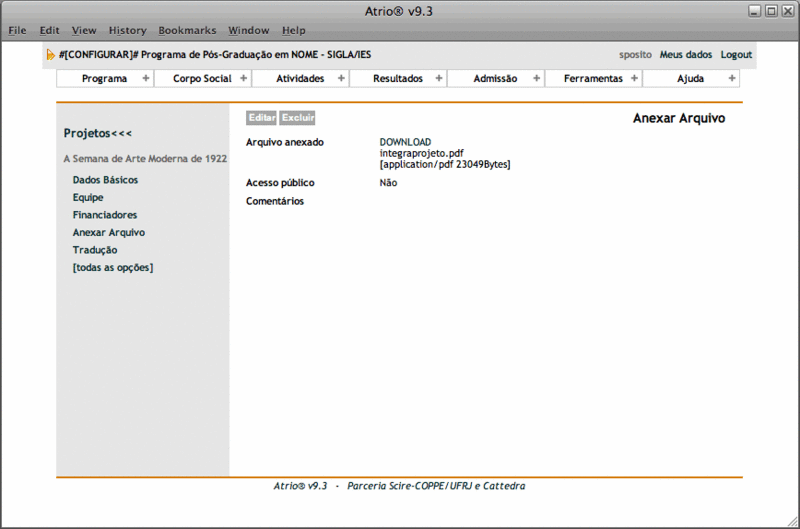Open the Bookmarks menu
800x529 pixels.
pos(187,31)
